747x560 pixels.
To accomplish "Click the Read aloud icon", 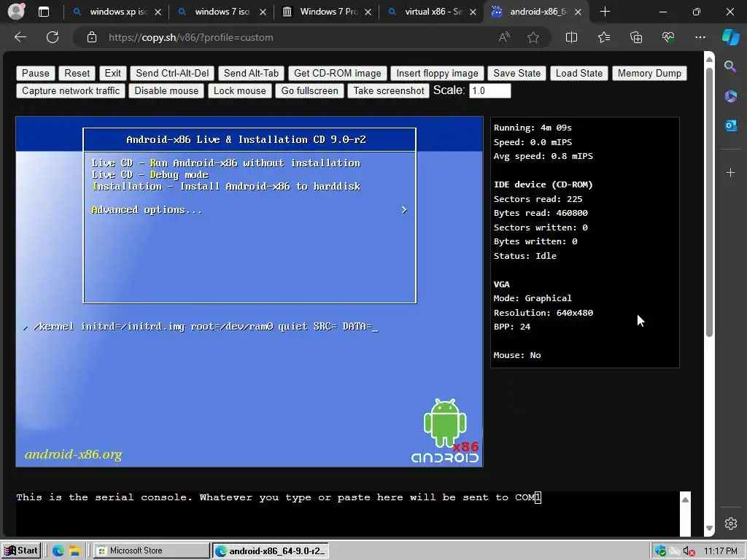I will tap(504, 37).
